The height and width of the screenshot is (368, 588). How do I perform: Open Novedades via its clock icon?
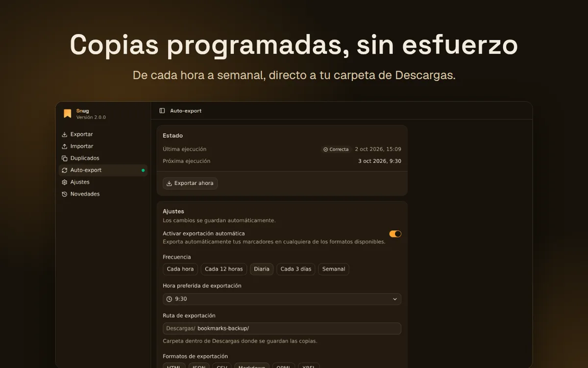click(65, 194)
